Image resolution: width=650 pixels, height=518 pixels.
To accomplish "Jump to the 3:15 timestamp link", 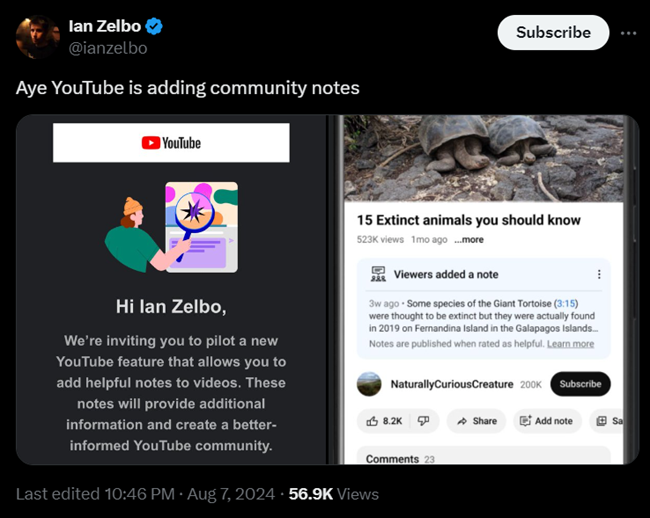I will pyautogui.click(x=567, y=303).
